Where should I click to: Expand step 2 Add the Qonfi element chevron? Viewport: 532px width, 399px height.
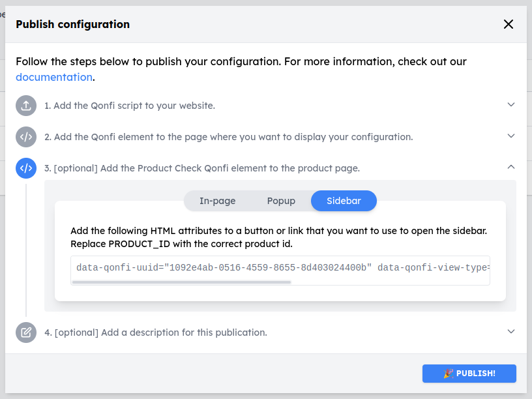coord(511,136)
